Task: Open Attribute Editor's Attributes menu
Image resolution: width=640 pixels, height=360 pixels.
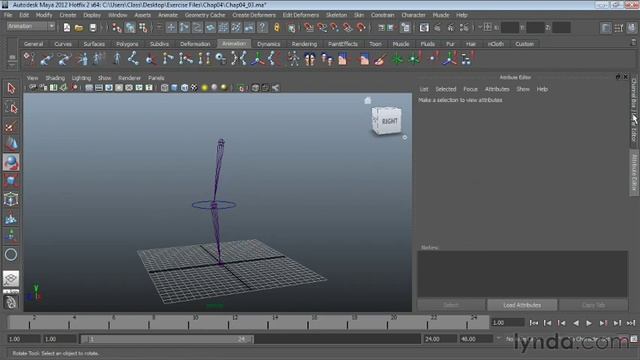Action: [x=497, y=89]
